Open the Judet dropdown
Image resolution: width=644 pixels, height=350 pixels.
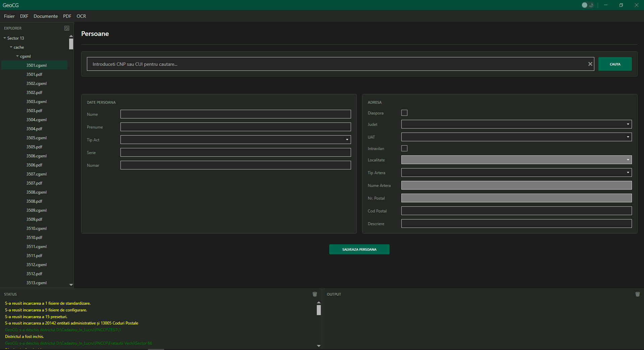[516, 124]
